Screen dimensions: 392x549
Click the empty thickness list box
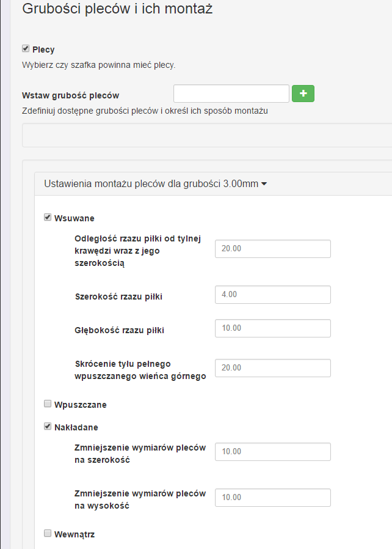206,135
